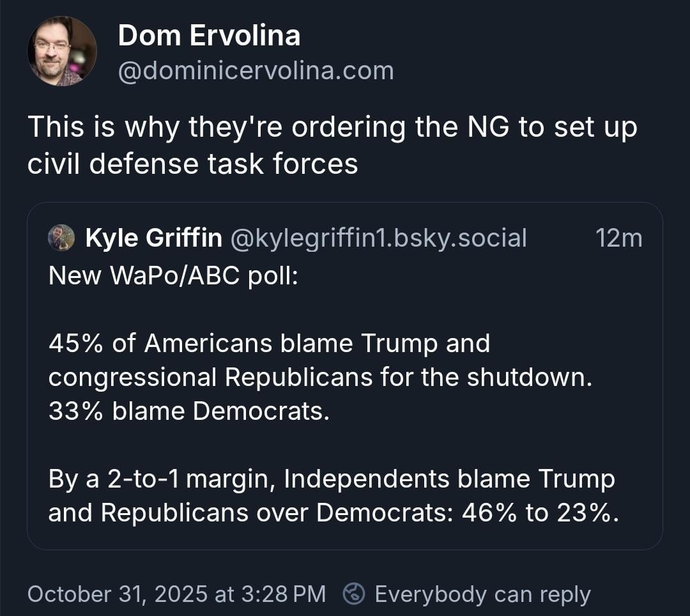690x616 pixels.
Task: Open Dom Ervolina's profile picture
Action: tap(62, 51)
